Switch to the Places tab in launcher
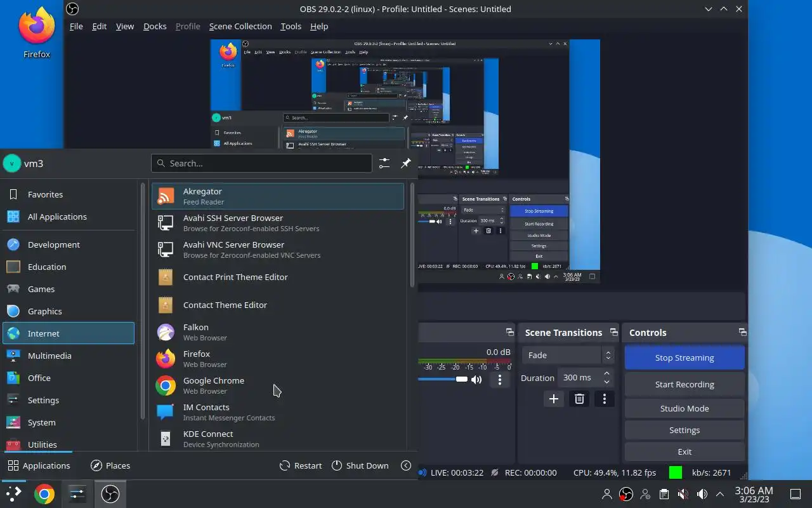 point(110,465)
